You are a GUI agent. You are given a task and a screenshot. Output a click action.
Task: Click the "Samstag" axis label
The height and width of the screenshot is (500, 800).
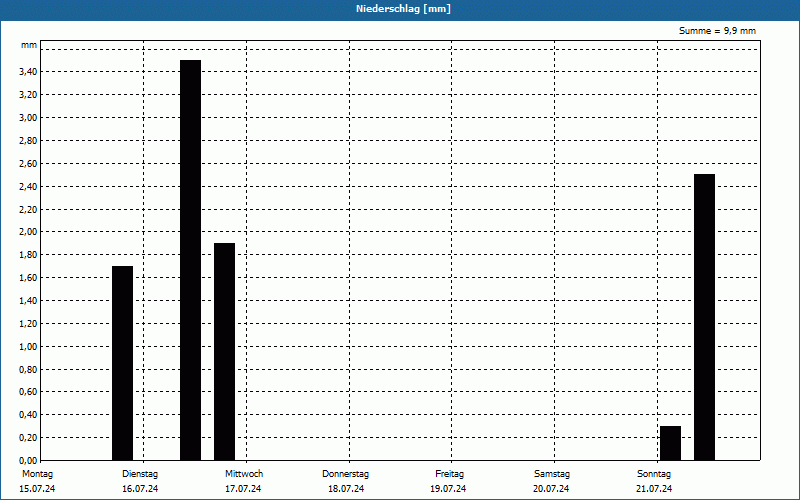[x=552, y=474]
